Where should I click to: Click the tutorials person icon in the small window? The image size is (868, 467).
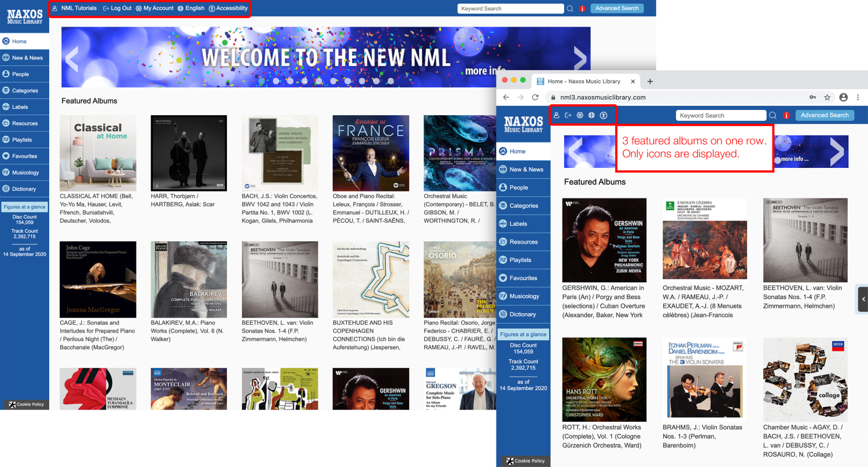556,115
